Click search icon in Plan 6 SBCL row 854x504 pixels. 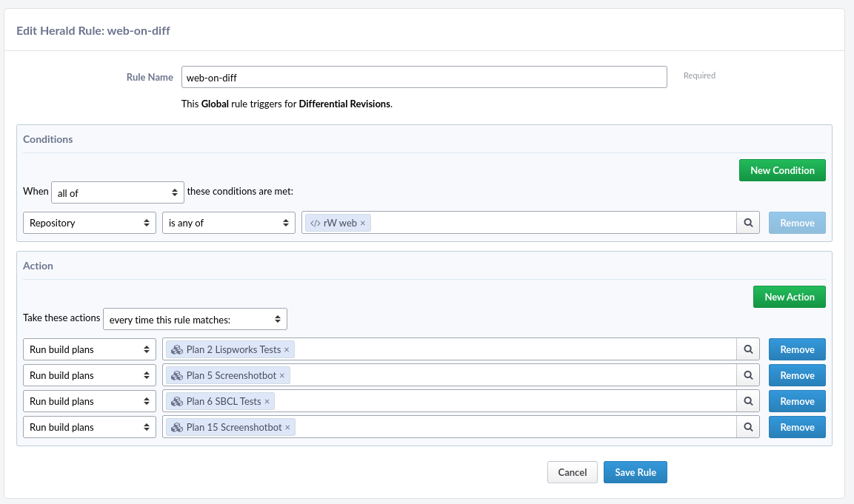(748, 401)
